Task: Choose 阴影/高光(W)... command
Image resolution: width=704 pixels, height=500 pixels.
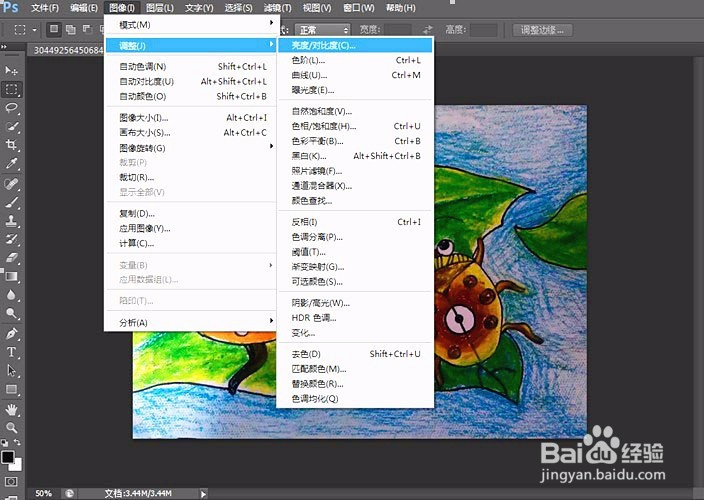Action: (x=356, y=303)
